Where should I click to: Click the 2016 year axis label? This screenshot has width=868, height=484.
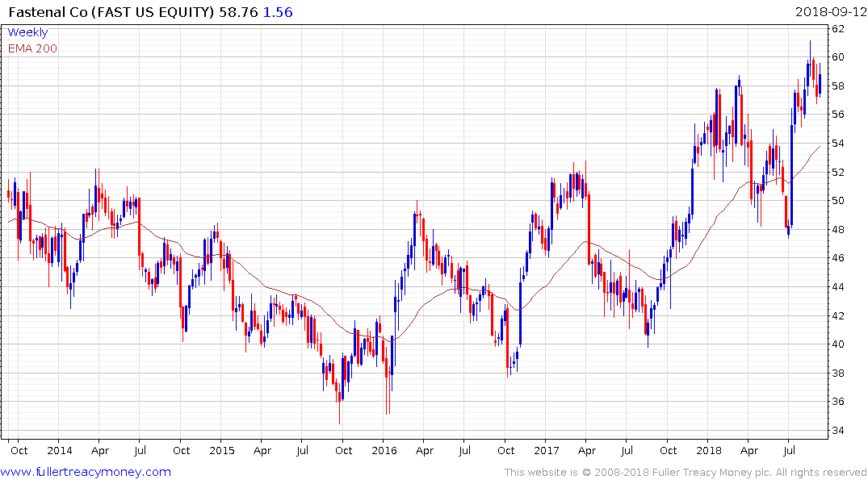[384, 450]
